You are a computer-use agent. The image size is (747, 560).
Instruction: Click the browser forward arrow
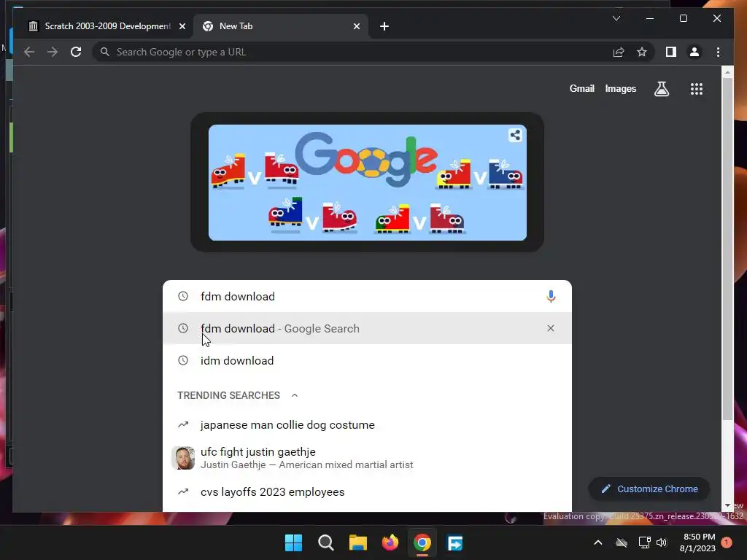53,52
